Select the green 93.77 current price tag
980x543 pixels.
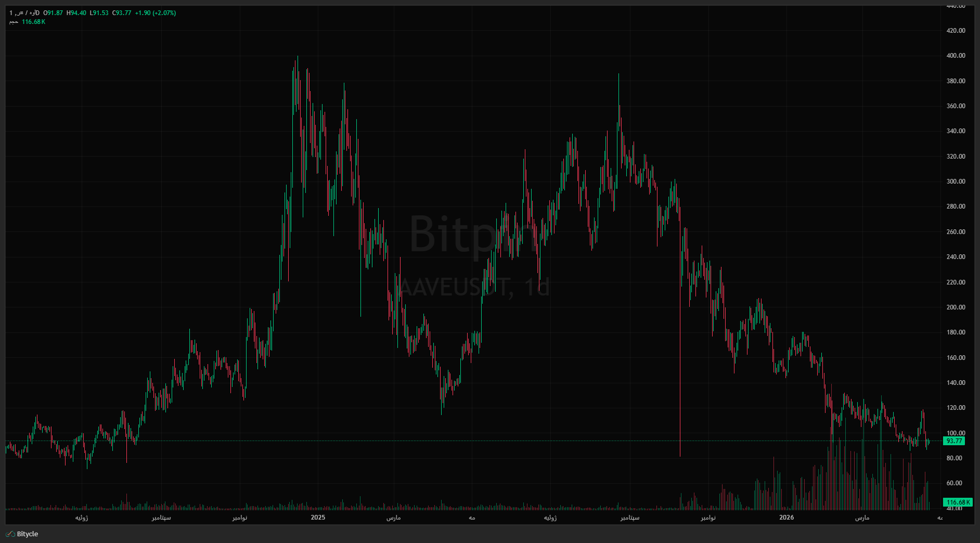tap(954, 441)
